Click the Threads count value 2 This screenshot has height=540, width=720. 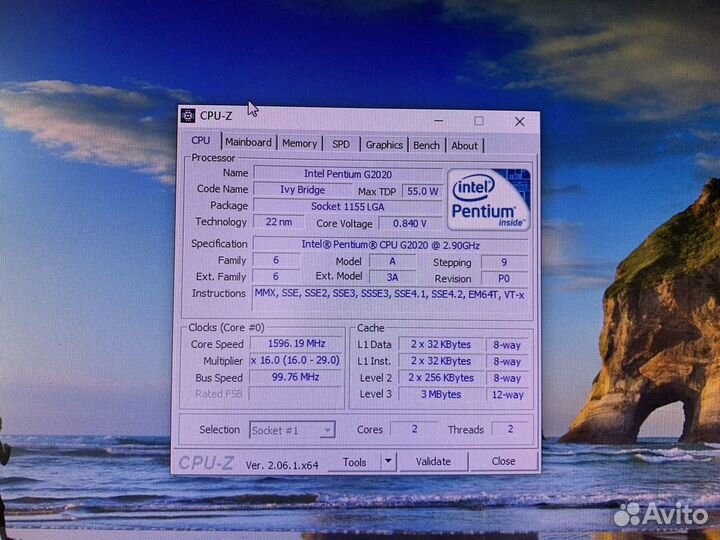(510, 429)
